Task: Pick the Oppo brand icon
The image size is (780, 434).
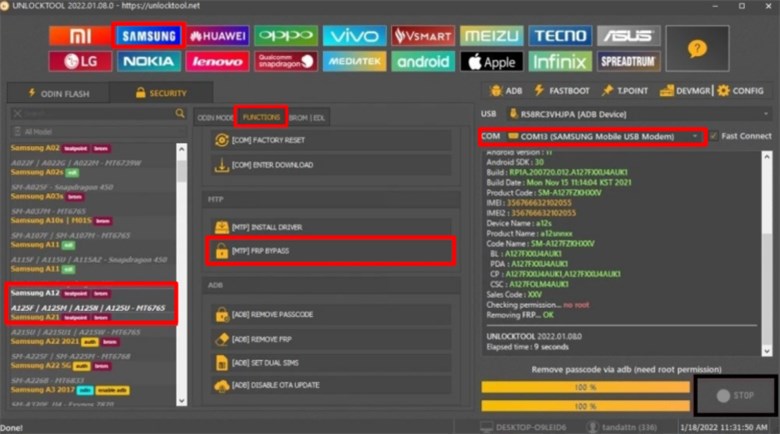Action: (x=286, y=36)
